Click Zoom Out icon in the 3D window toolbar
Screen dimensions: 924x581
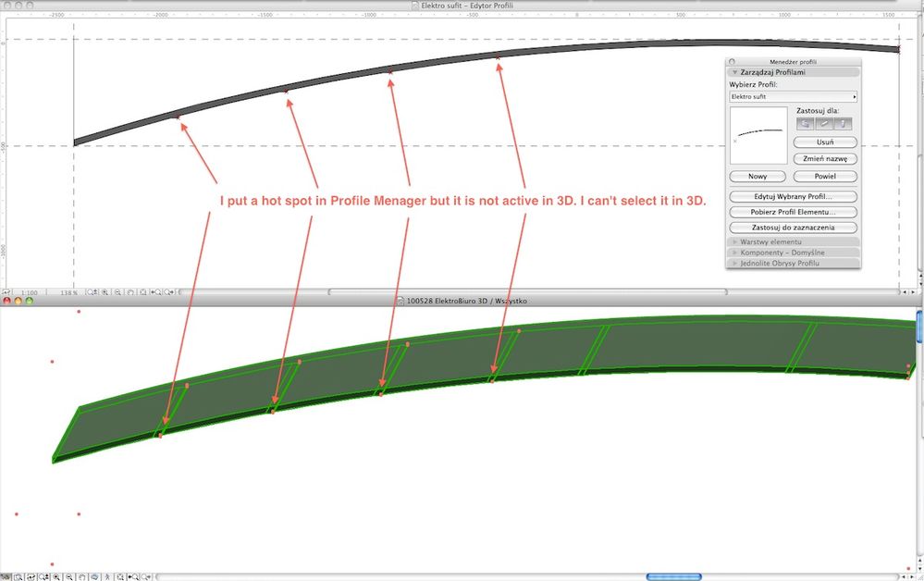click(69, 577)
